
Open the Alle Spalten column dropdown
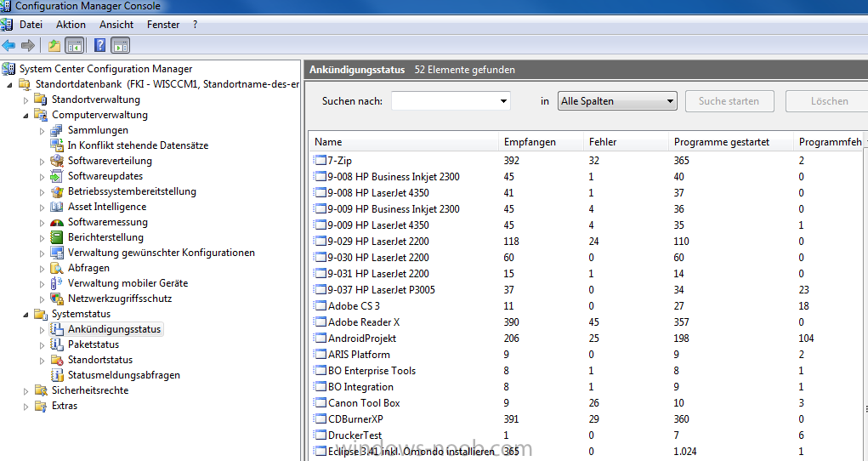617,101
